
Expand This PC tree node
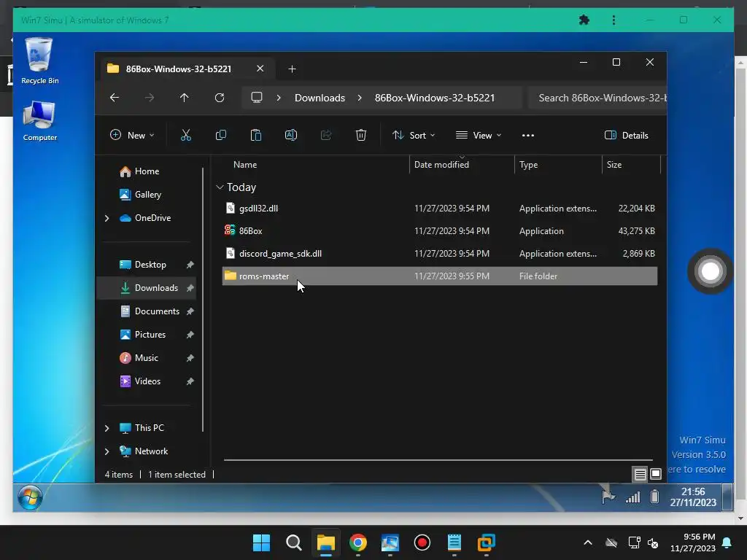pos(107,428)
